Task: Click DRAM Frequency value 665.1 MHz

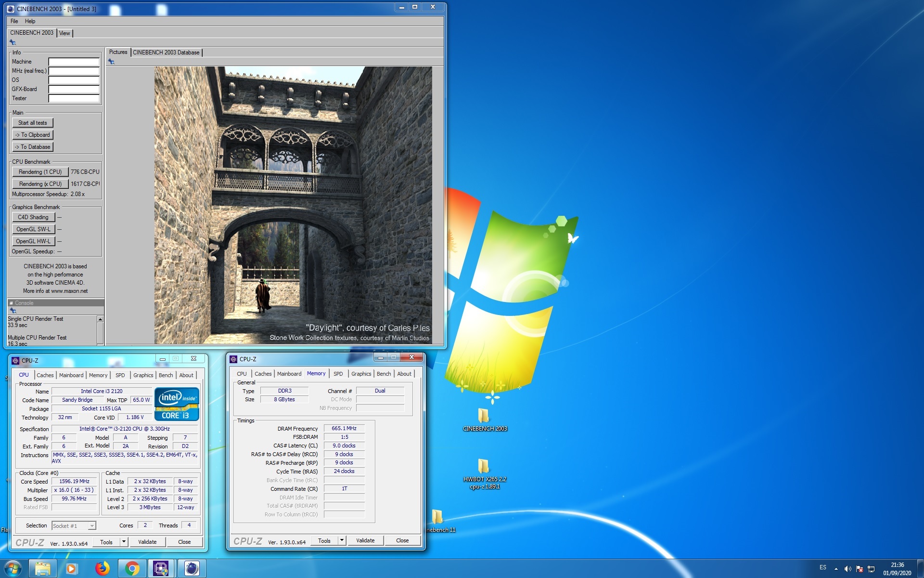Action: 344,428
